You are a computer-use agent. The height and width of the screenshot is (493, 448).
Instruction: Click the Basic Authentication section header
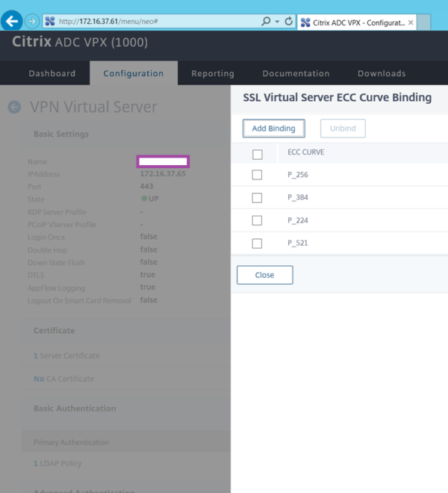click(x=75, y=409)
